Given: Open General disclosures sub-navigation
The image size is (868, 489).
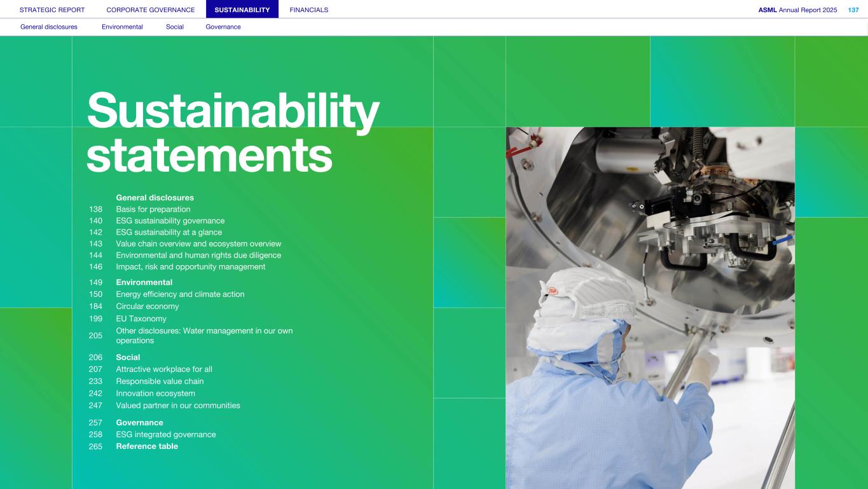Looking at the screenshot, I should coord(49,27).
